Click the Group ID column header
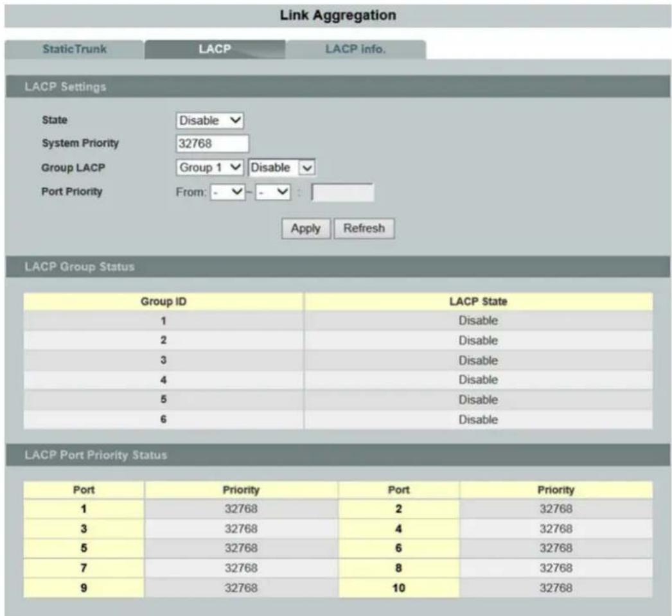Viewport: 672px width, 616px height. pos(163,301)
